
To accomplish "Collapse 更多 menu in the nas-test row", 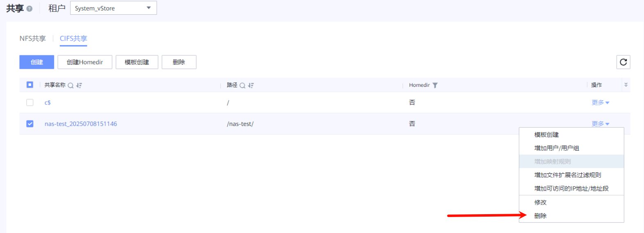I will click(x=600, y=124).
